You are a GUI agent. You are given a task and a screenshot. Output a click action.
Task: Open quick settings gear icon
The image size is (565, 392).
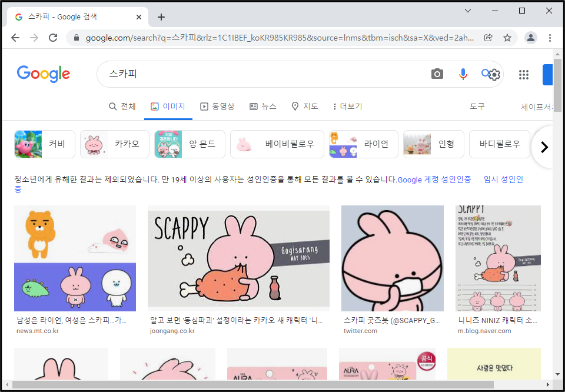pos(494,75)
